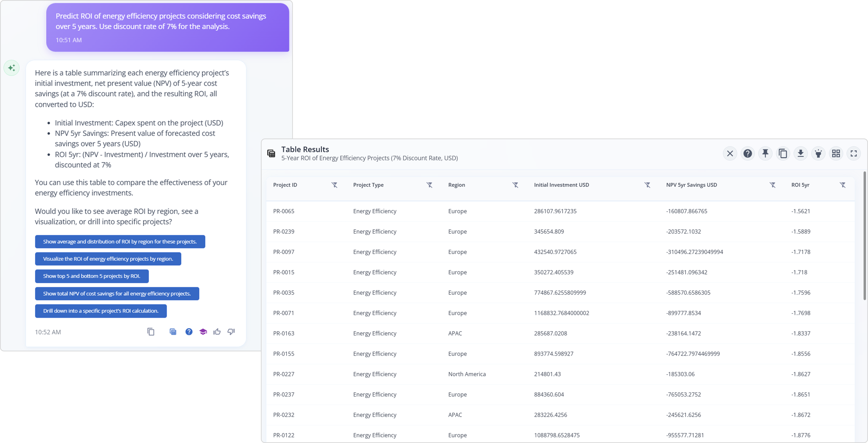Close the Table Results panel

coord(730,154)
